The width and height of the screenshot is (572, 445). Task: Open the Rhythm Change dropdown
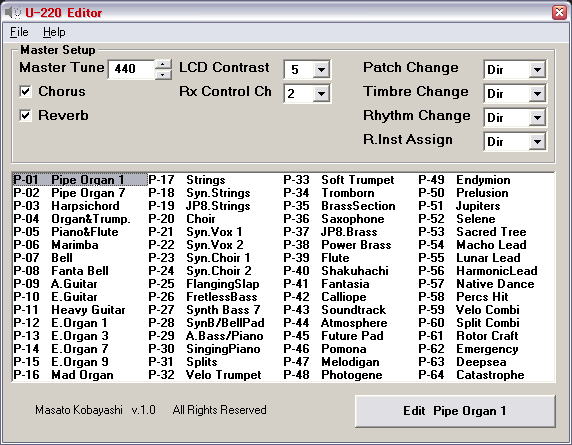537,117
